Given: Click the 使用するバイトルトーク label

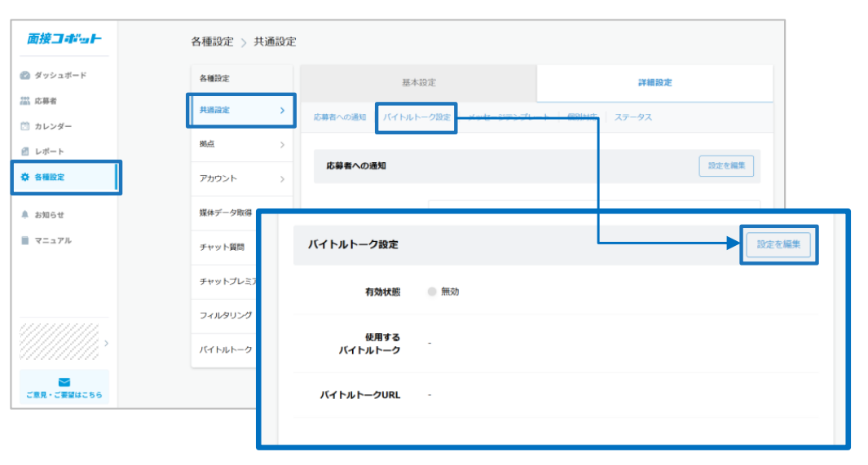Looking at the screenshot, I should pyautogui.click(x=370, y=344).
